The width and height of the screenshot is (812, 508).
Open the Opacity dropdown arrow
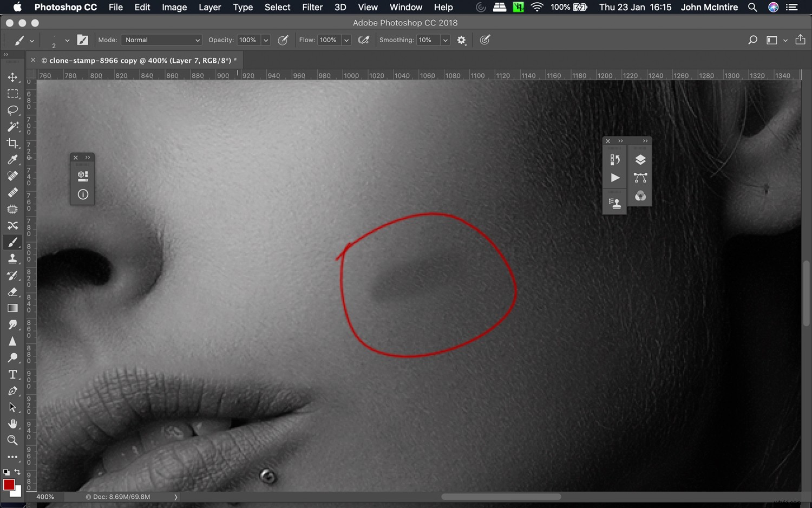(266, 40)
